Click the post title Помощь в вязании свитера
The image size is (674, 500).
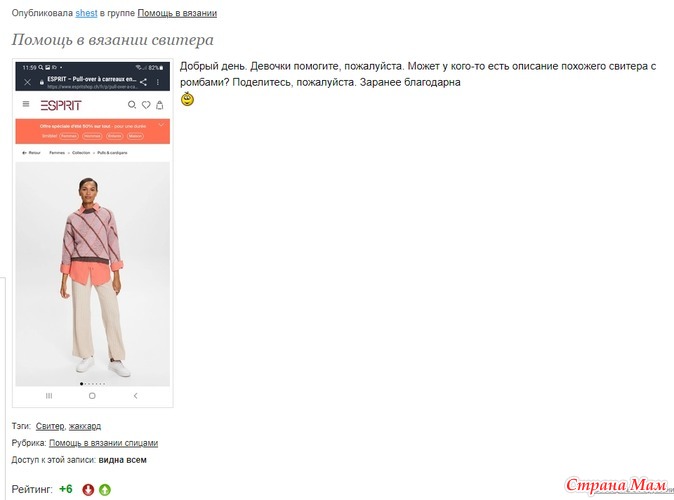(x=113, y=40)
